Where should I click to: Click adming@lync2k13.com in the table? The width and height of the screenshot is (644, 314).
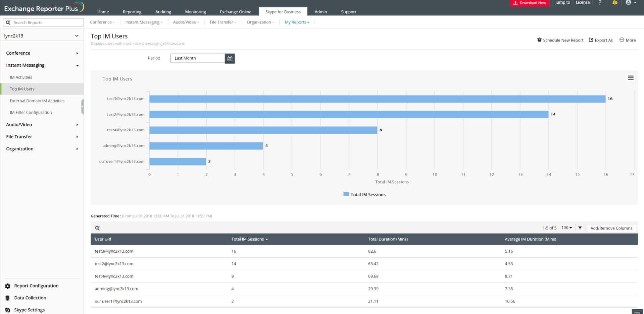point(116,289)
